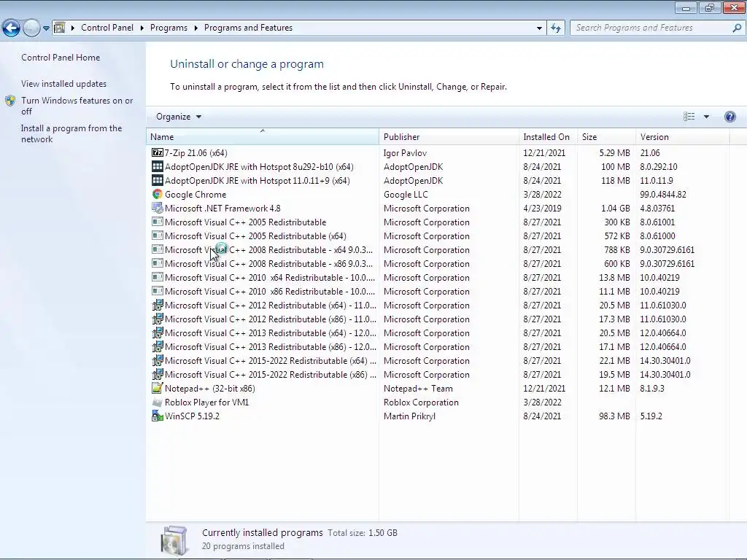The height and width of the screenshot is (560, 747).
Task: Click the .NET Framework 4.8 icon
Action: [158, 208]
